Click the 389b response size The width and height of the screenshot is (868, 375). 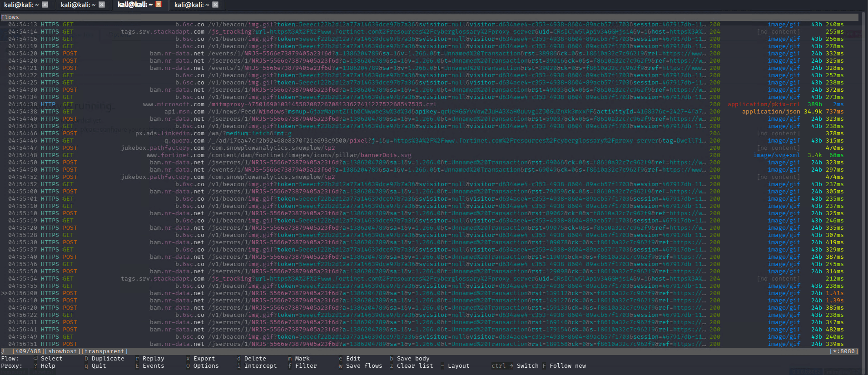click(x=815, y=104)
